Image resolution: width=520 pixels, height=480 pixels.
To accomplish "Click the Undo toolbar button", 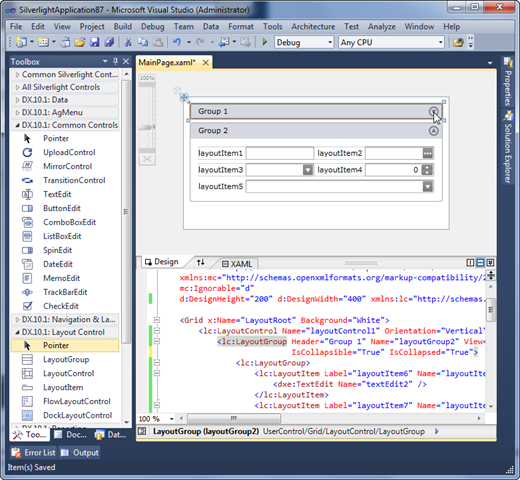I will [x=177, y=42].
